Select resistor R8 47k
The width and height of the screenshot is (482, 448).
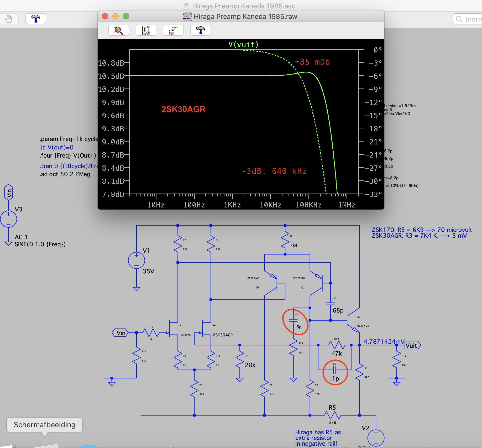[x=264, y=389]
